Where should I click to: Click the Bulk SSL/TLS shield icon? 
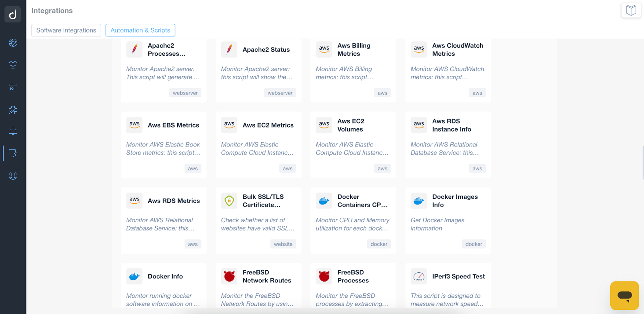tap(229, 201)
